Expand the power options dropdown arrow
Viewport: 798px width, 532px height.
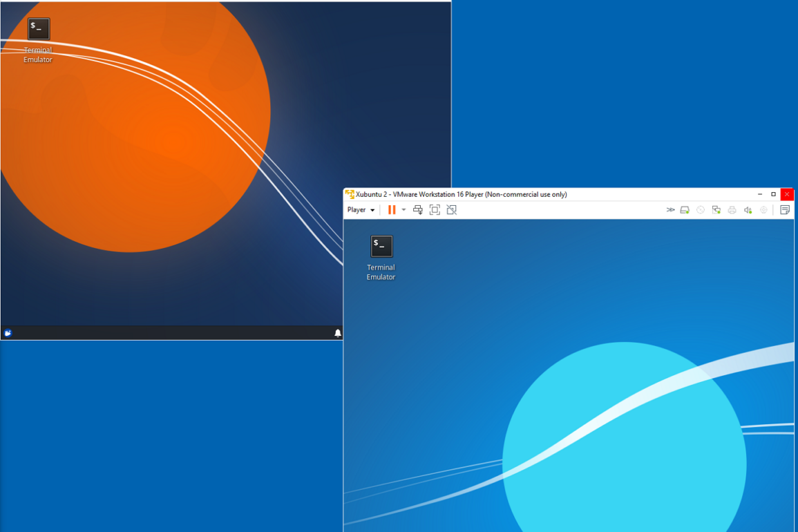[x=403, y=210]
